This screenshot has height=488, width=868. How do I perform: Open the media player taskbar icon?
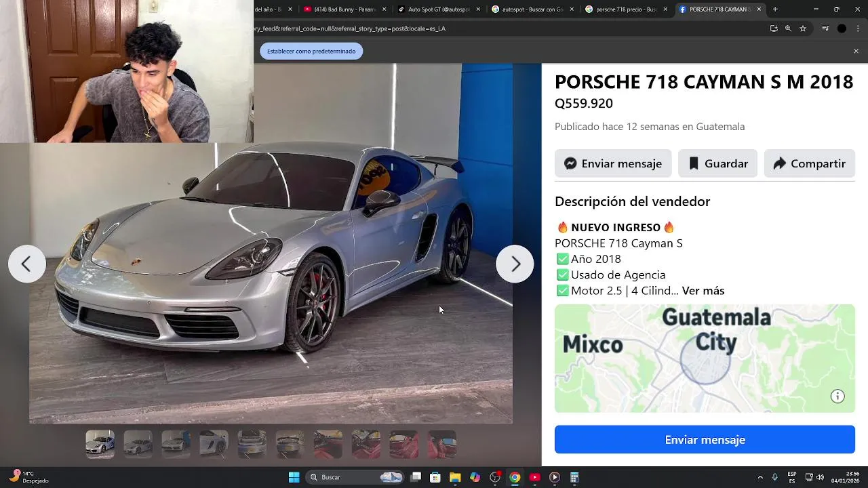point(554,477)
